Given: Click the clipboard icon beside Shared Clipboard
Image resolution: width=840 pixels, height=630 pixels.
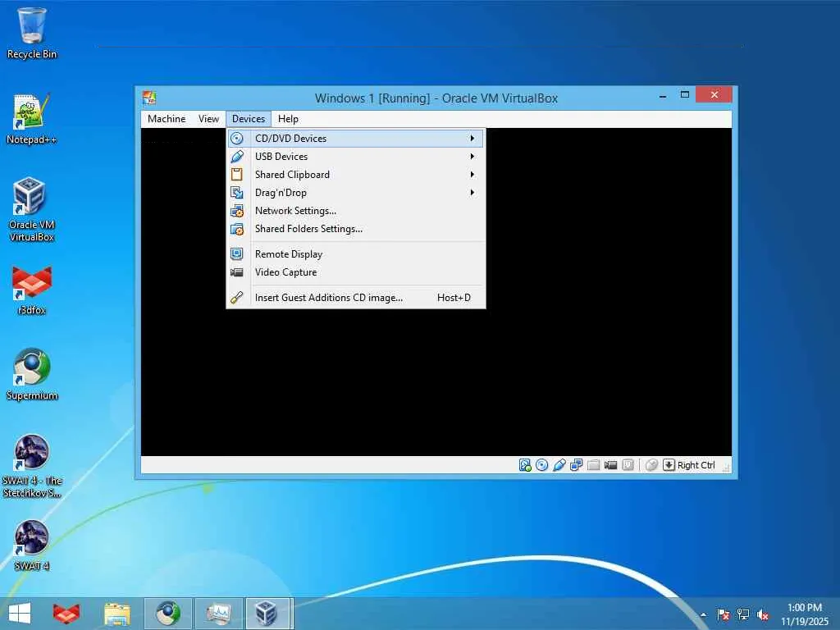Looking at the screenshot, I should [x=237, y=175].
